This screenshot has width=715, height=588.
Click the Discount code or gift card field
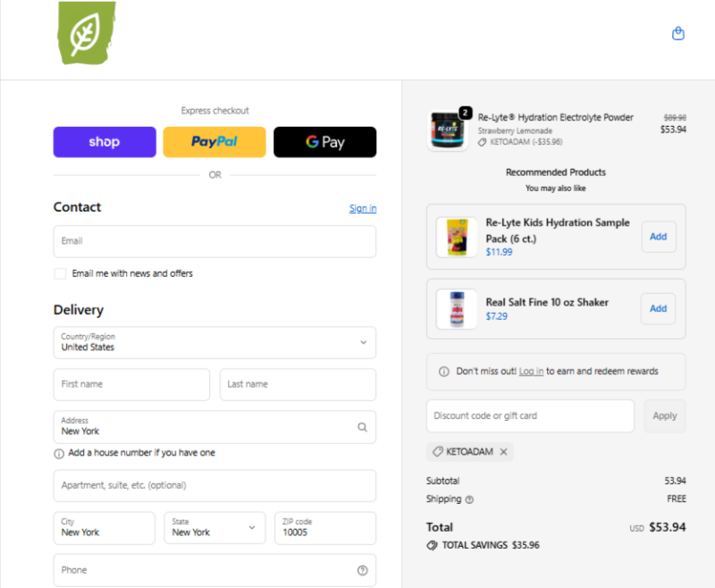529,416
